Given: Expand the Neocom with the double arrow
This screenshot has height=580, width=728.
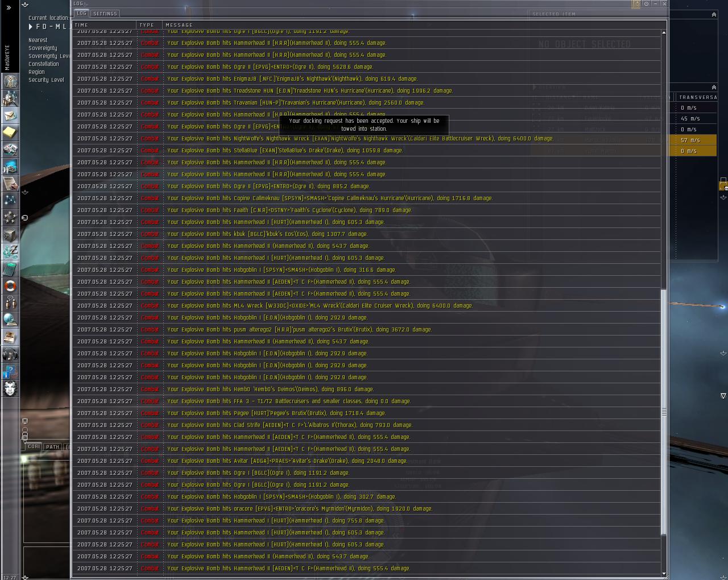Looking at the screenshot, I should [9, 7].
